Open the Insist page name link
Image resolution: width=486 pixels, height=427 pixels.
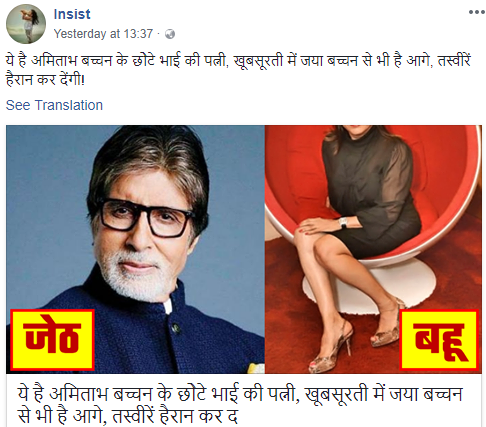pyautogui.click(x=72, y=14)
